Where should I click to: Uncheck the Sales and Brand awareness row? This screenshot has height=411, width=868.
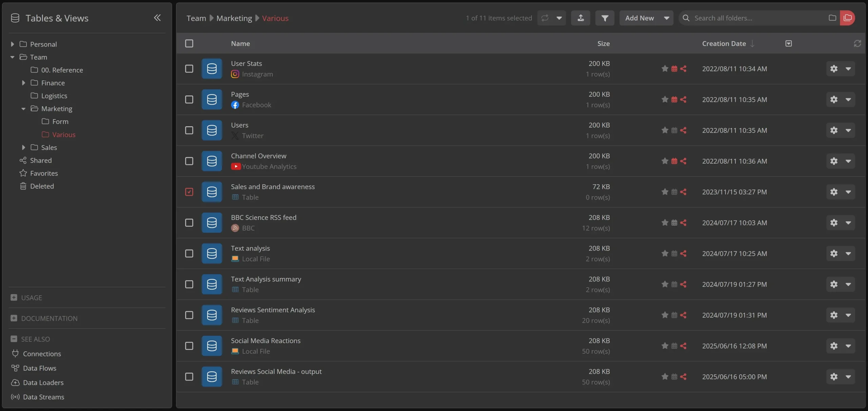[x=189, y=192]
